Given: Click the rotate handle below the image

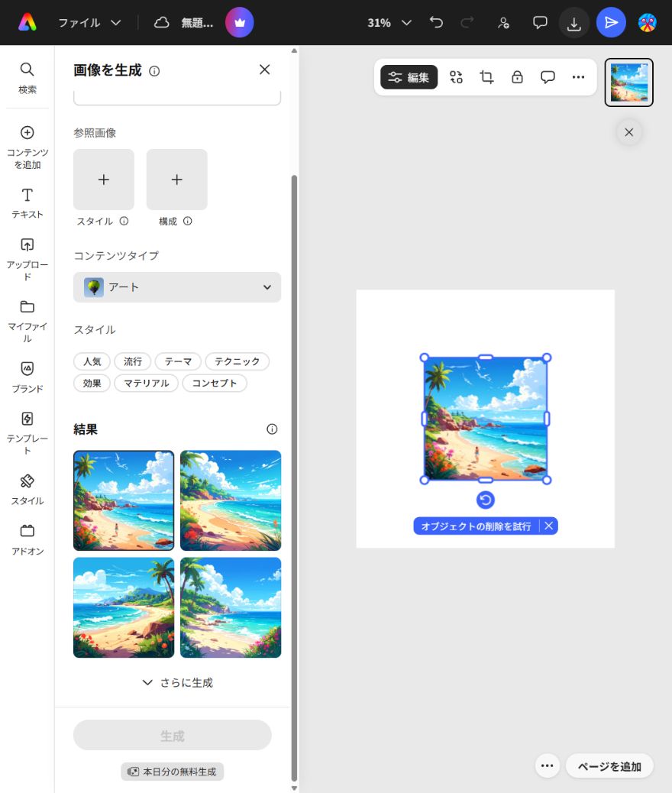Looking at the screenshot, I should 486,500.
